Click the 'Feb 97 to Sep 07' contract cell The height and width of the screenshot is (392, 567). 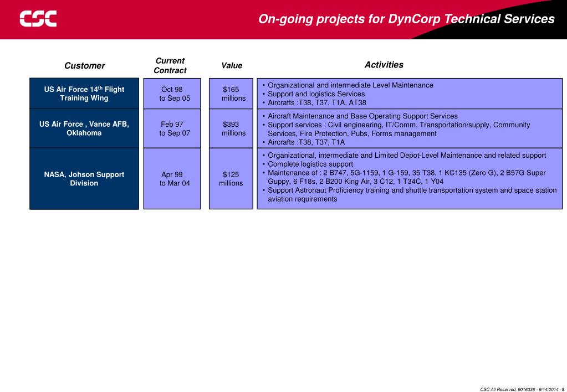(172, 128)
